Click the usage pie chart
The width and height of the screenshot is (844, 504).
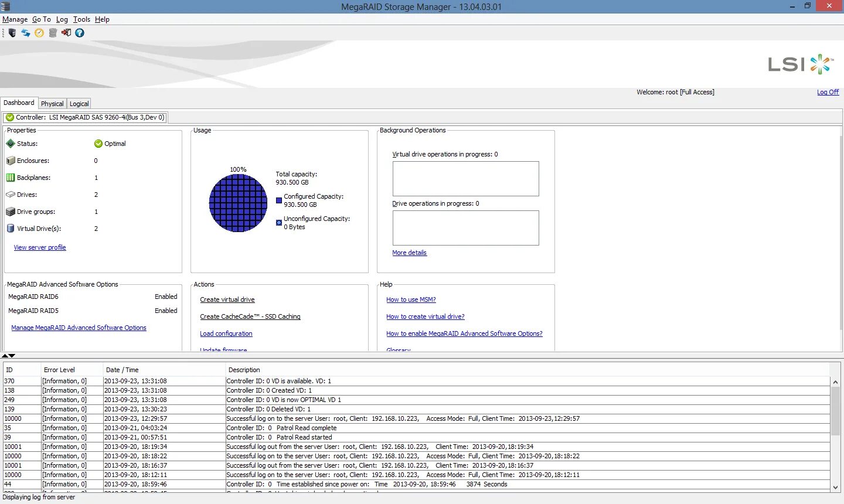click(x=238, y=203)
